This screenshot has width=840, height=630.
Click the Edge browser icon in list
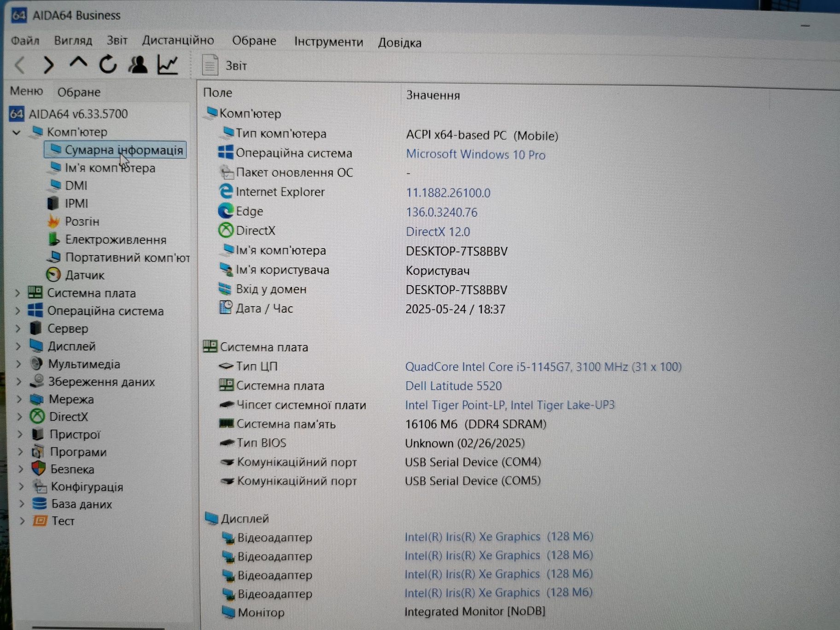(226, 211)
